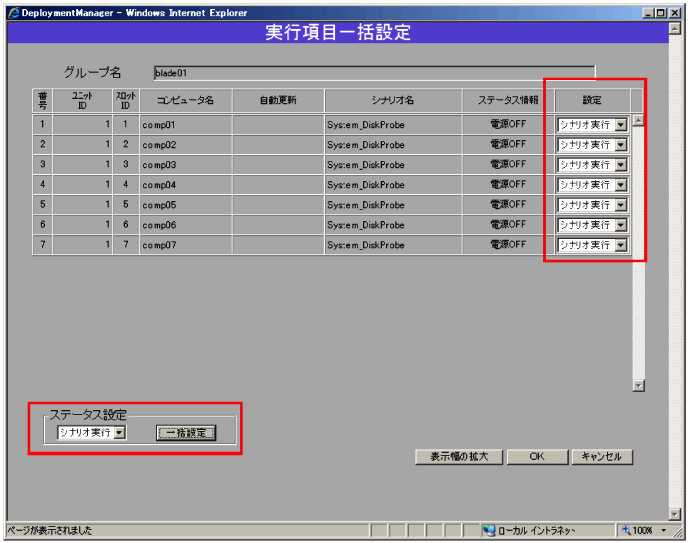Maximize the DeploymentManager window
Viewport: 688px width, 543px height.
(660, 13)
